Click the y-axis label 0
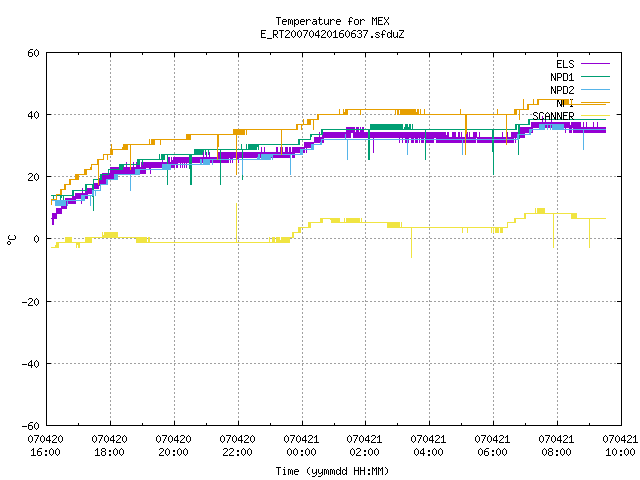 pos(37,239)
